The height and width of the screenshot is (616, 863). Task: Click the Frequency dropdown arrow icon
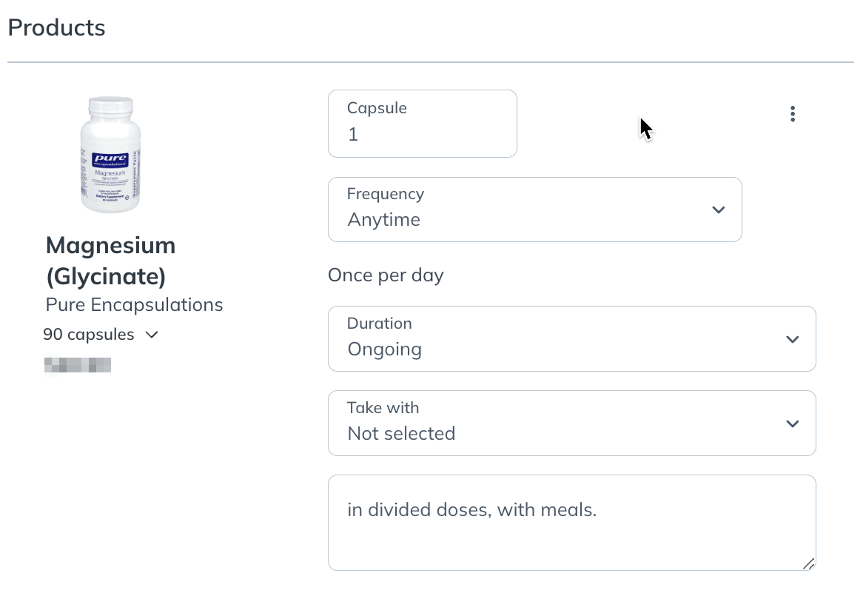[718, 210]
